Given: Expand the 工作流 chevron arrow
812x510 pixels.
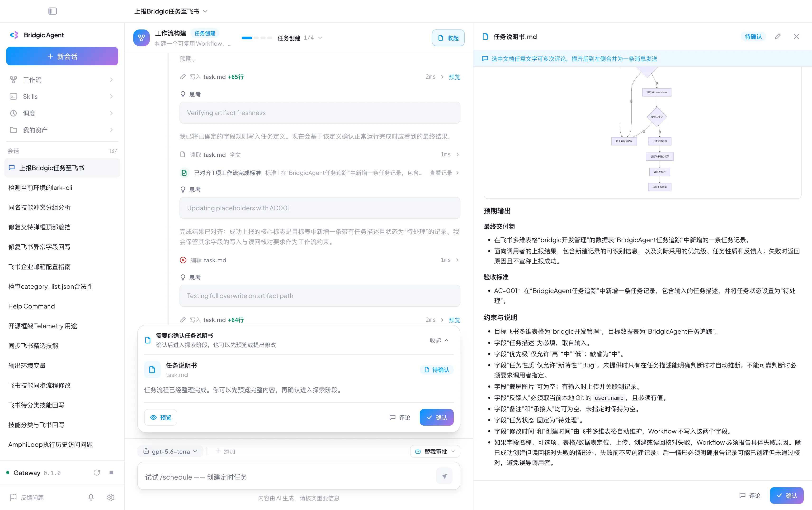Looking at the screenshot, I should click(x=111, y=80).
